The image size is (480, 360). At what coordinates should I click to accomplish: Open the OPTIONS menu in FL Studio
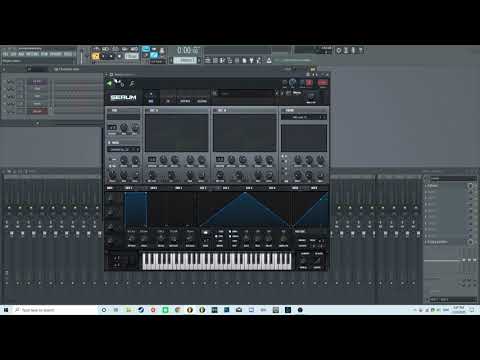coord(56,54)
